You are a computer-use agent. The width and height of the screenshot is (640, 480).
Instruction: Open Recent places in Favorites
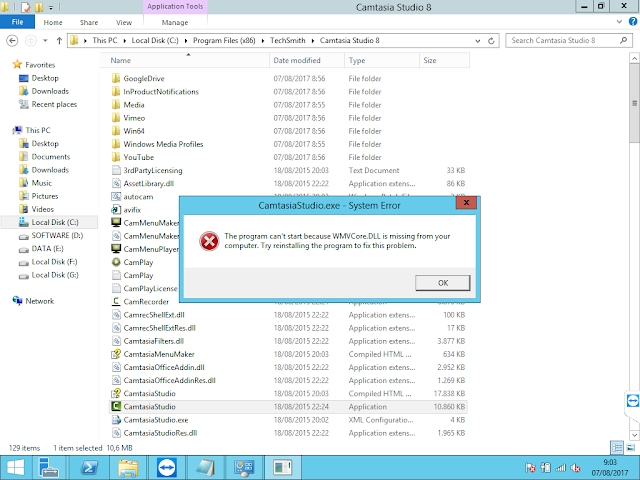tap(54, 104)
